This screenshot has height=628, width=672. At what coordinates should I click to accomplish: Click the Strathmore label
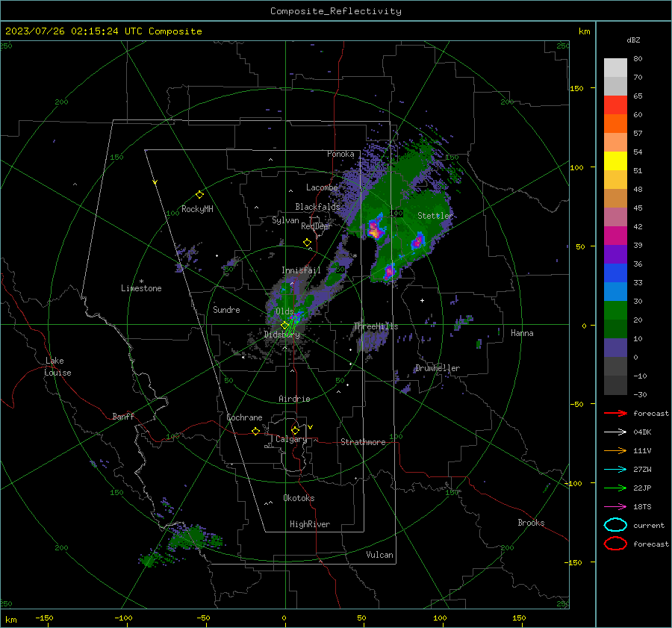point(363,442)
